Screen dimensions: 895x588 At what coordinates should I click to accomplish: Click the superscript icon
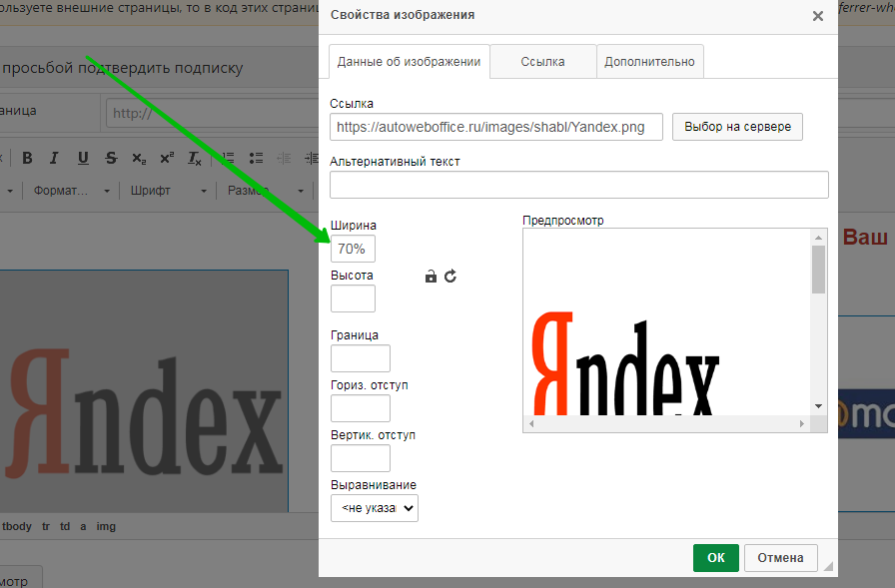(167, 158)
